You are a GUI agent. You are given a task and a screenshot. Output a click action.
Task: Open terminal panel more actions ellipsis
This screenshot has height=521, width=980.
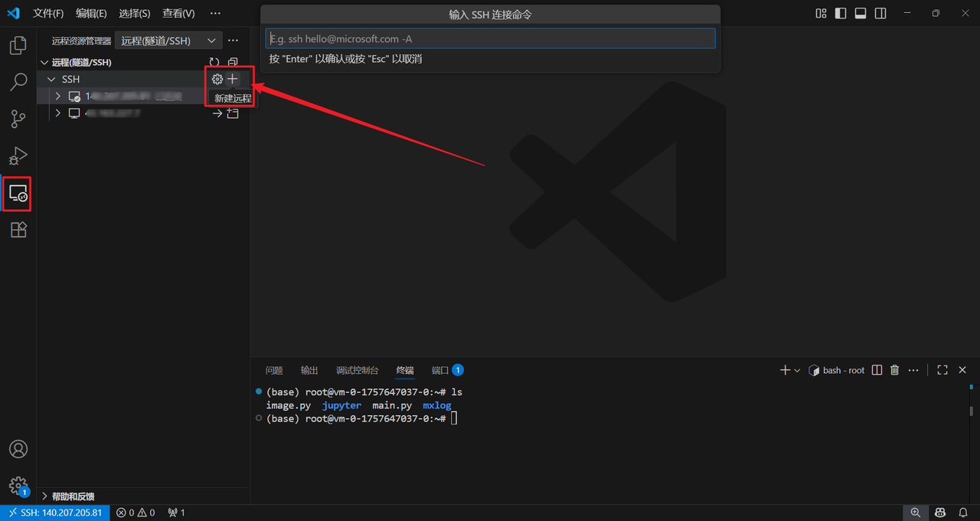coord(913,370)
